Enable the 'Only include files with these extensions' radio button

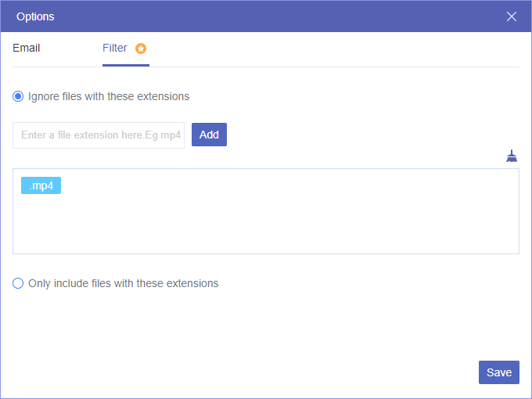pos(18,283)
